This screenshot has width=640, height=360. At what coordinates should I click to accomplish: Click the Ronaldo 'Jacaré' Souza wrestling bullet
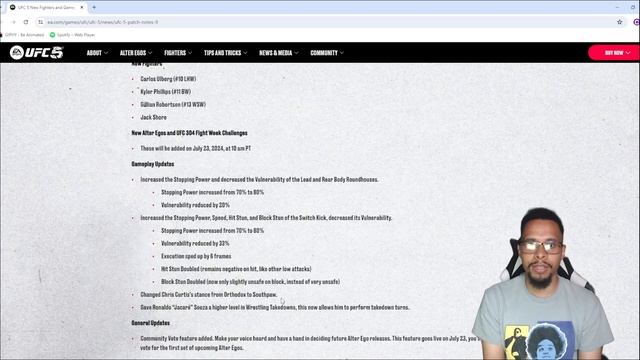point(275,307)
